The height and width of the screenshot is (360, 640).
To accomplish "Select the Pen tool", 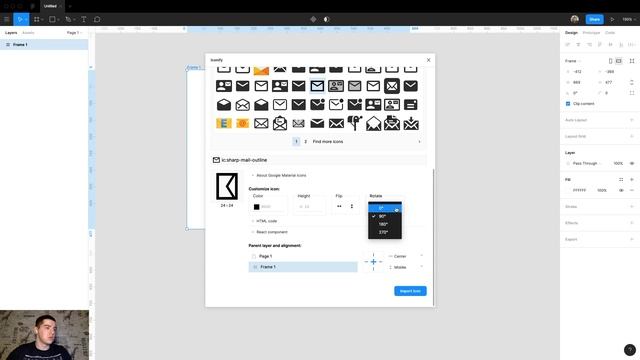I will 68,19.
